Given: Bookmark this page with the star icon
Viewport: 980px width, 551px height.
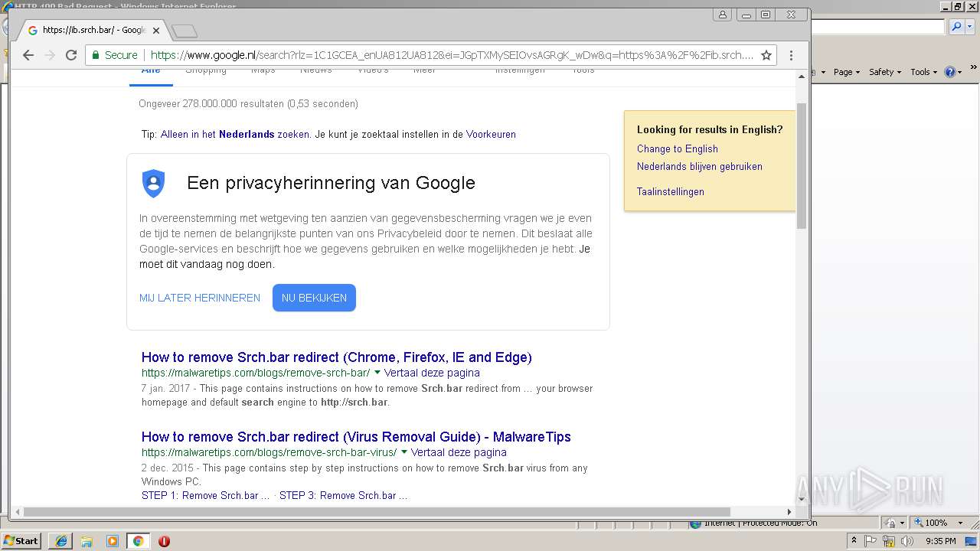Looking at the screenshot, I should (766, 55).
